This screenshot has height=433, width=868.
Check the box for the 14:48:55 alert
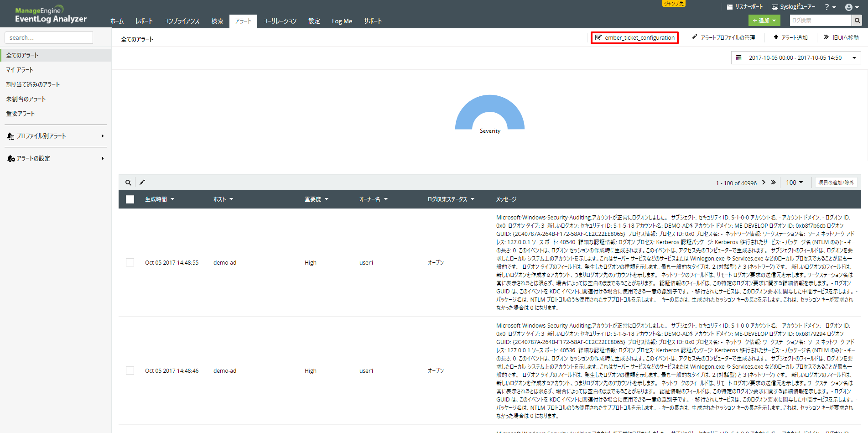[130, 262]
